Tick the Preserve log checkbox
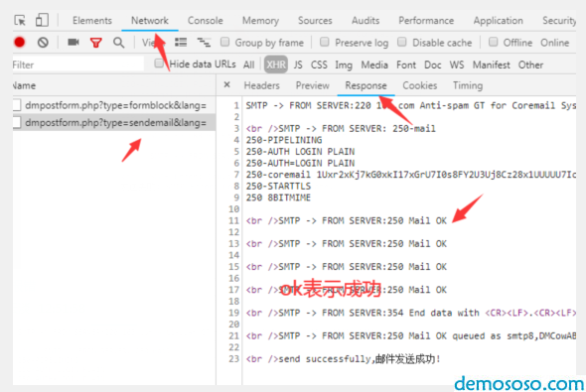586x392 pixels. click(325, 42)
